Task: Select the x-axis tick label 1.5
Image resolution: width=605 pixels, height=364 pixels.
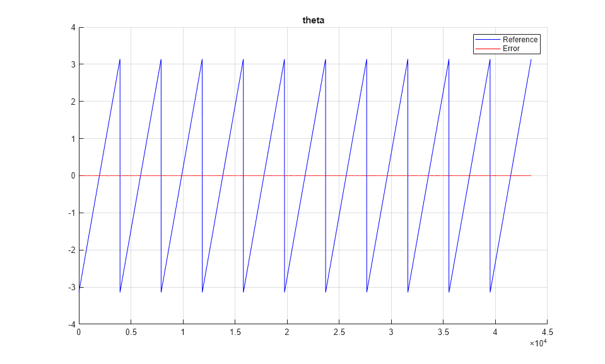Action: point(235,332)
